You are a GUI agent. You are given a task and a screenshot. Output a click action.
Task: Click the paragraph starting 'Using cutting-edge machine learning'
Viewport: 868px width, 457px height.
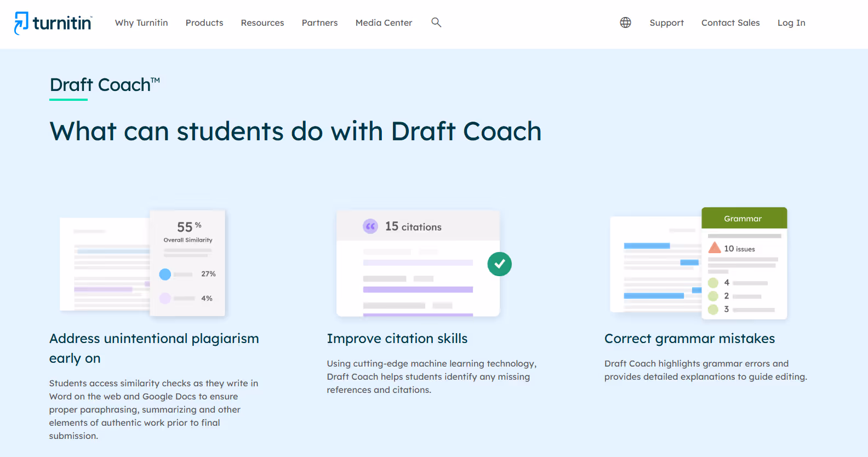coord(432,376)
